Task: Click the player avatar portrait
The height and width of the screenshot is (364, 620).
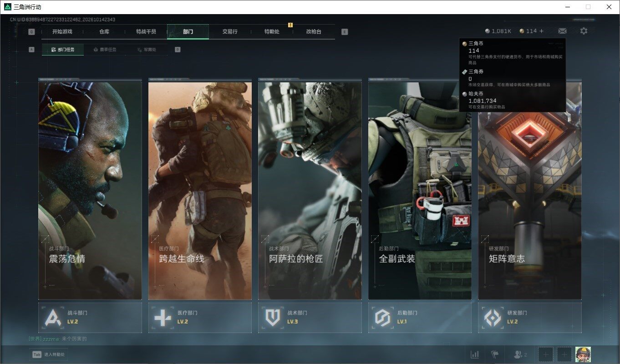Action: tap(583, 354)
